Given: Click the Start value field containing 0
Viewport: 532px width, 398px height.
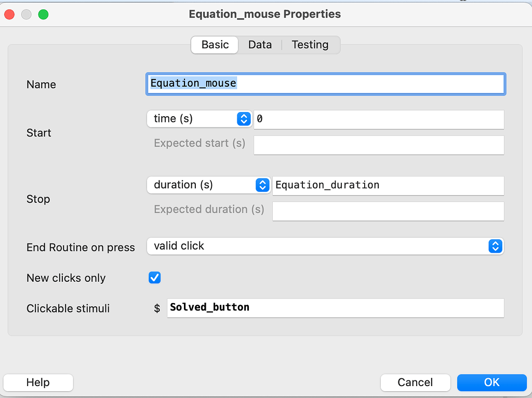Looking at the screenshot, I should coord(379,119).
